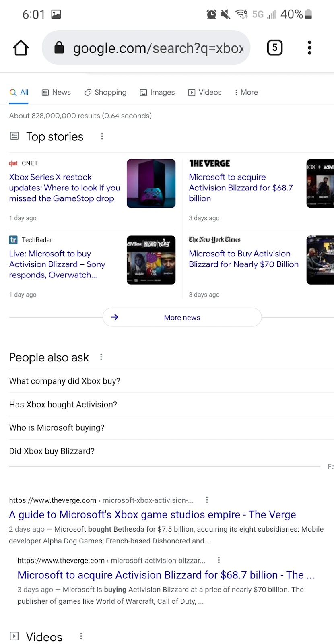This screenshot has height=644, width=334.
Task: Tap The Verge source logo
Action: (210, 163)
